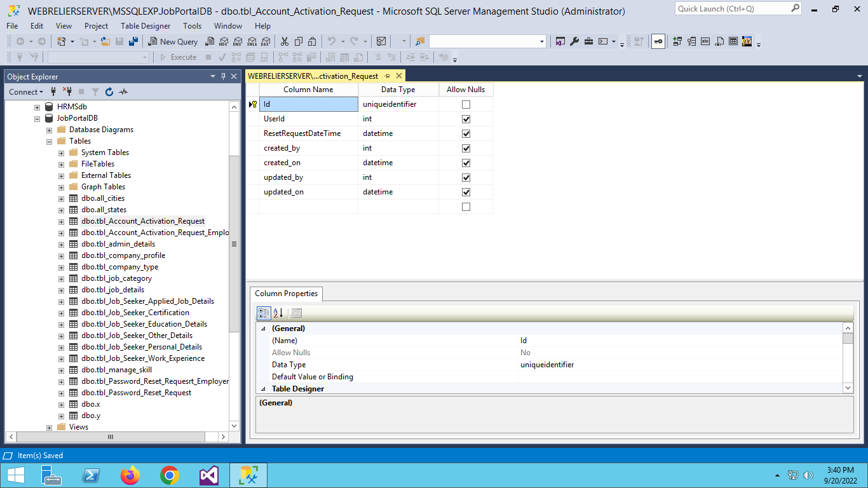Expand the System Tables folder
The width and height of the screenshot is (868, 488).
pyautogui.click(x=61, y=152)
